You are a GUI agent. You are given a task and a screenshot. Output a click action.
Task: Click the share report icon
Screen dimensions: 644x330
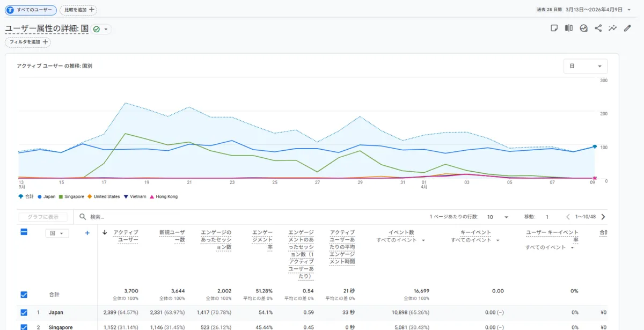click(598, 28)
